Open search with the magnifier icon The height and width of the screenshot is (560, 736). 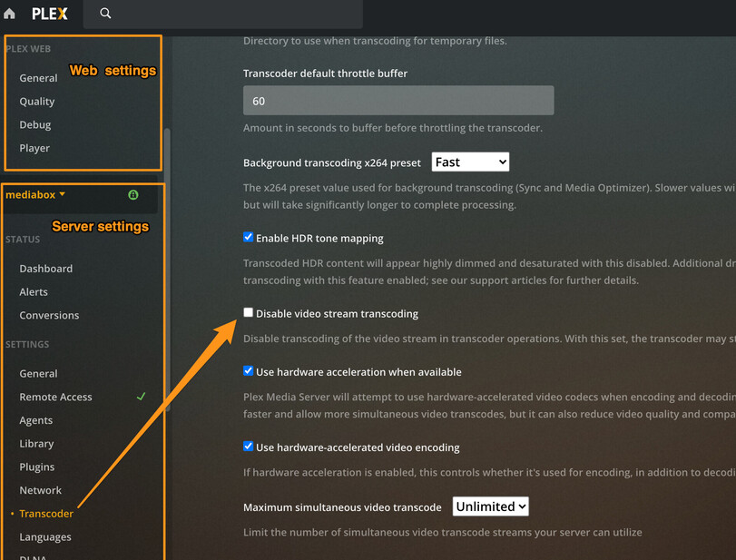[105, 13]
